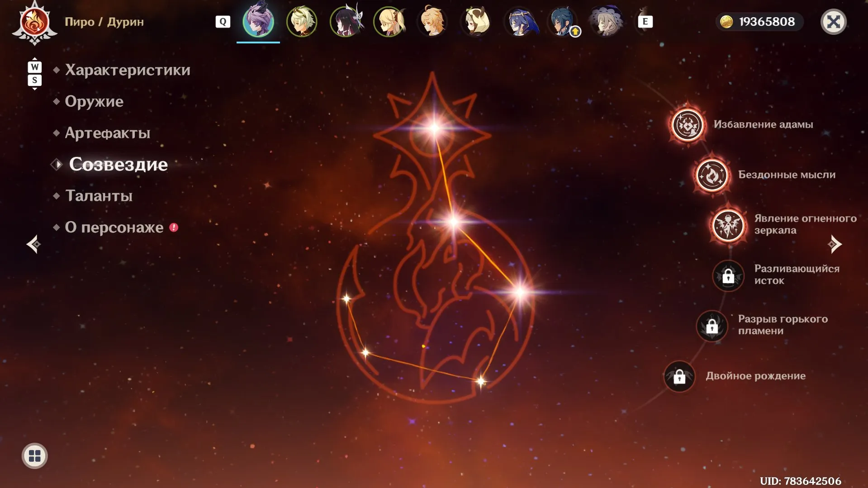This screenshot has width=868, height=488.
Task: Click the S key menu-down hint
Action: [x=35, y=81]
